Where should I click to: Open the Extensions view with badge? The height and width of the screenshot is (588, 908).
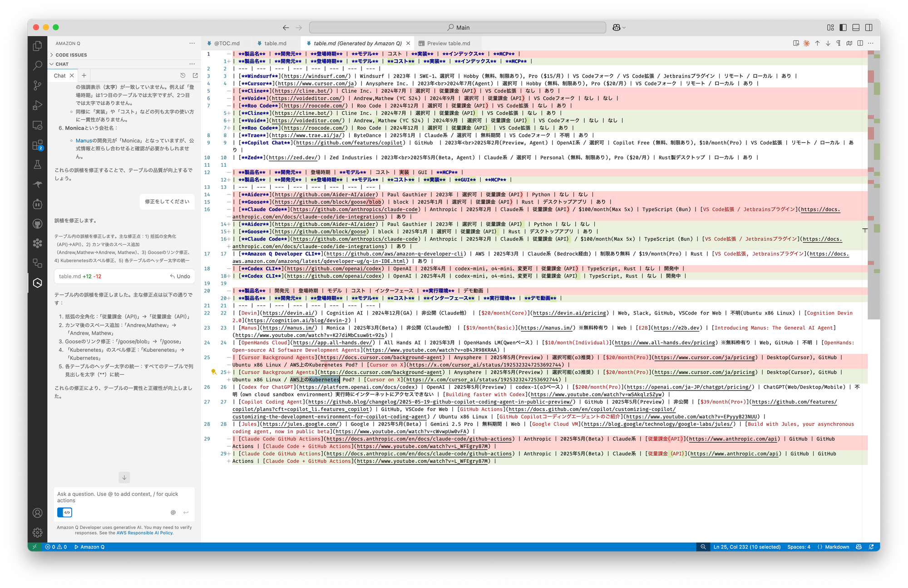38,145
